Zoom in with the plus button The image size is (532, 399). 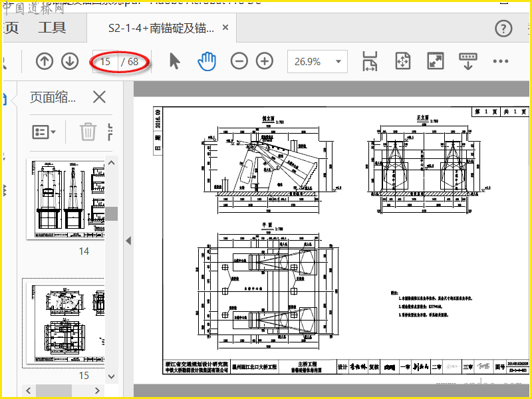265,61
